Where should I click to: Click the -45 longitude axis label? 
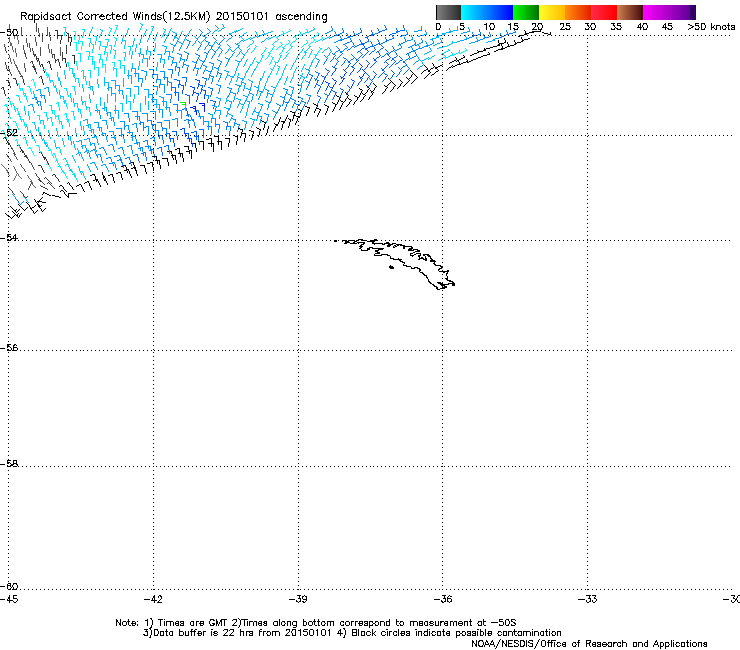pyautogui.click(x=9, y=599)
